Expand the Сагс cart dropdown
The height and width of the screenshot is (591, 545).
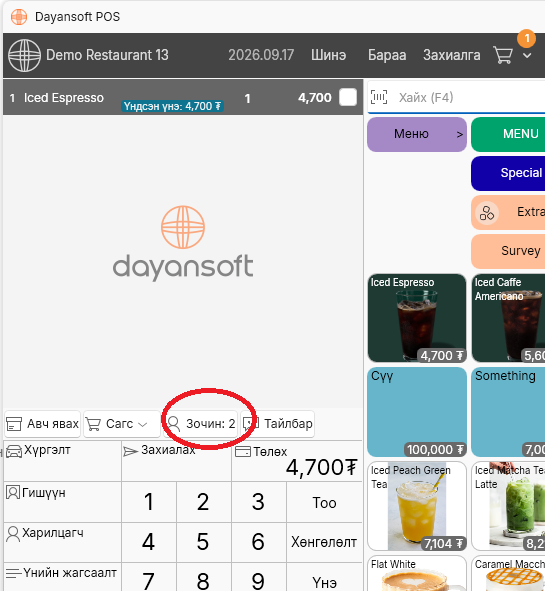click(121, 424)
